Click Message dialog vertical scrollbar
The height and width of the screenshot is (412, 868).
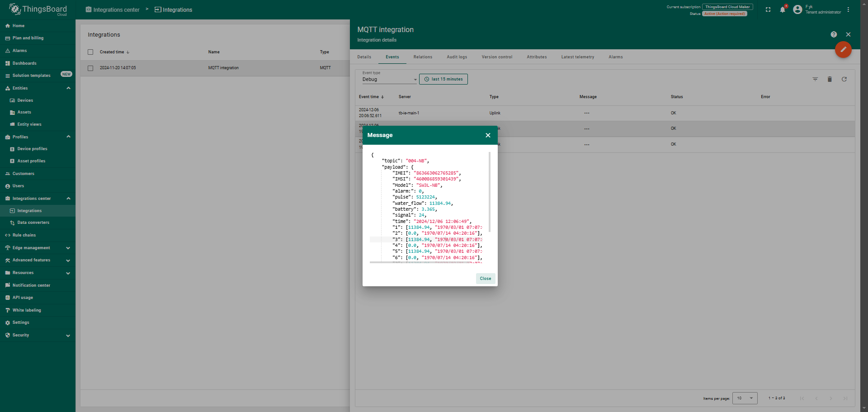point(490,192)
